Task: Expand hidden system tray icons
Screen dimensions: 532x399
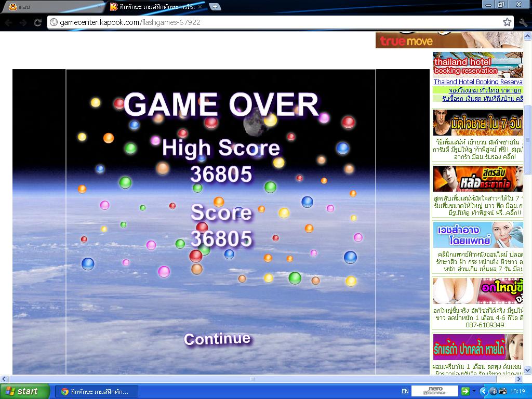Action: tap(484, 392)
